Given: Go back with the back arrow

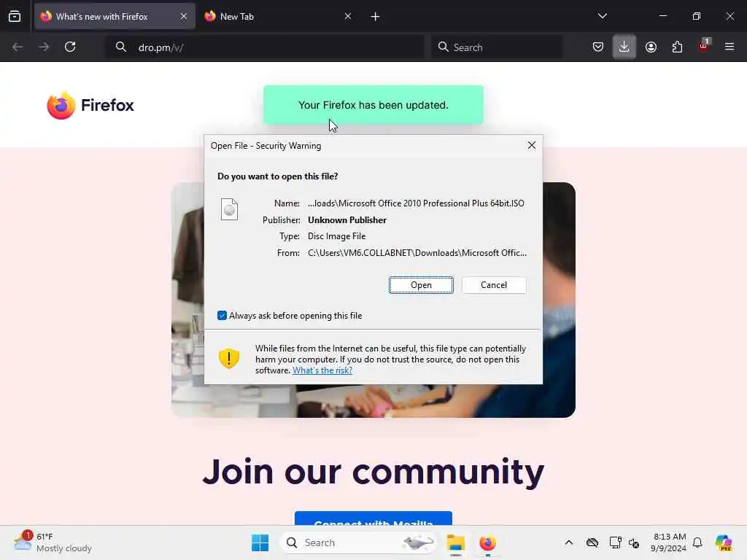Looking at the screenshot, I should point(18,47).
